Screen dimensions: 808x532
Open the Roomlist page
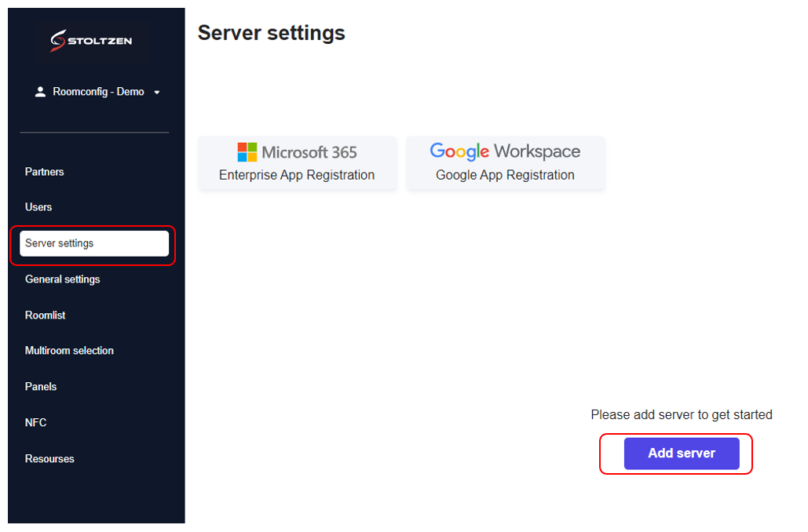coord(46,315)
